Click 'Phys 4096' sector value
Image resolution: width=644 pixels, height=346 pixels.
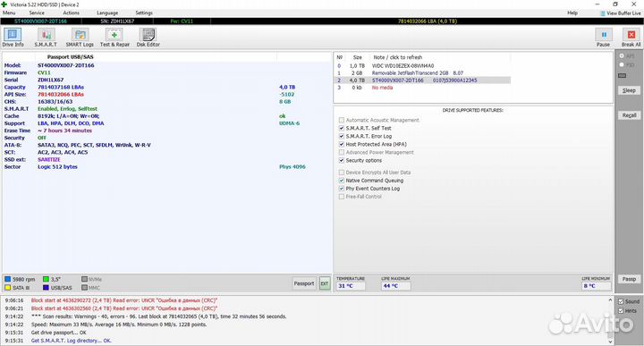[x=292, y=167]
